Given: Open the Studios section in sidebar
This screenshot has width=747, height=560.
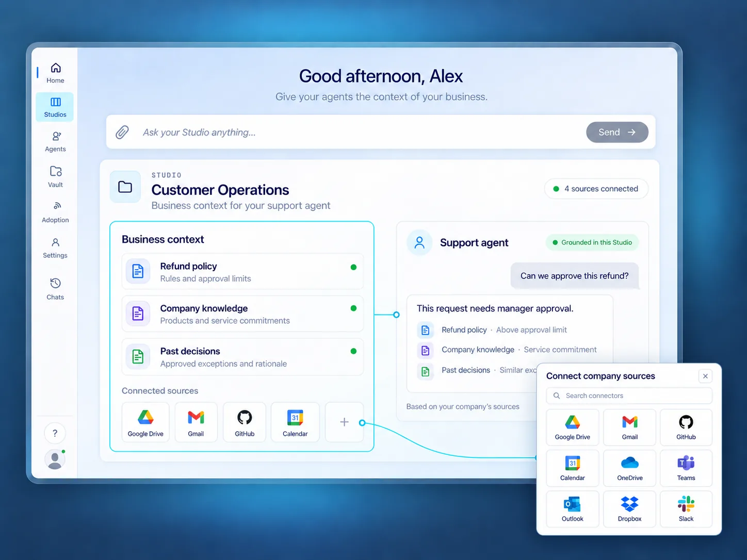Looking at the screenshot, I should (x=55, y=107).
